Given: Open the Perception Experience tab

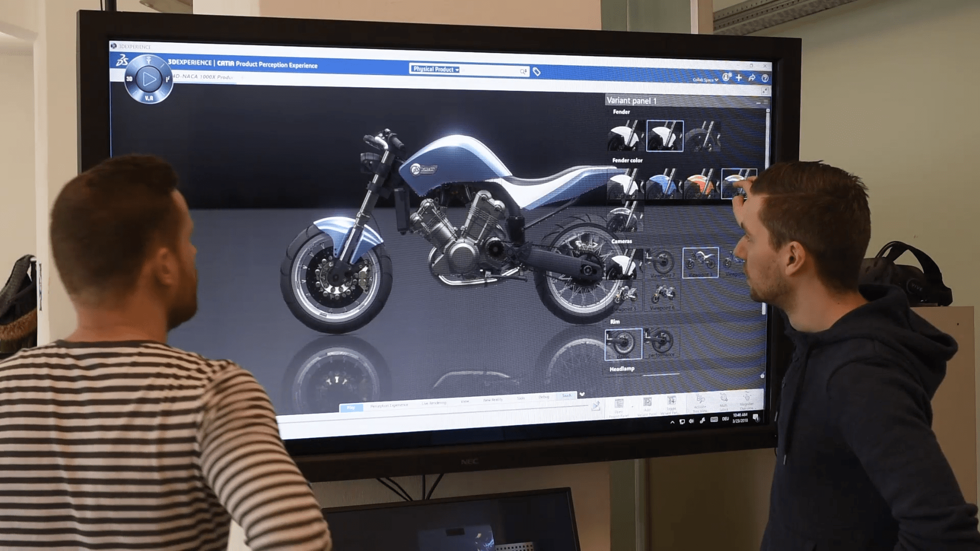Looking at the screenshot, I should point(389,406).
